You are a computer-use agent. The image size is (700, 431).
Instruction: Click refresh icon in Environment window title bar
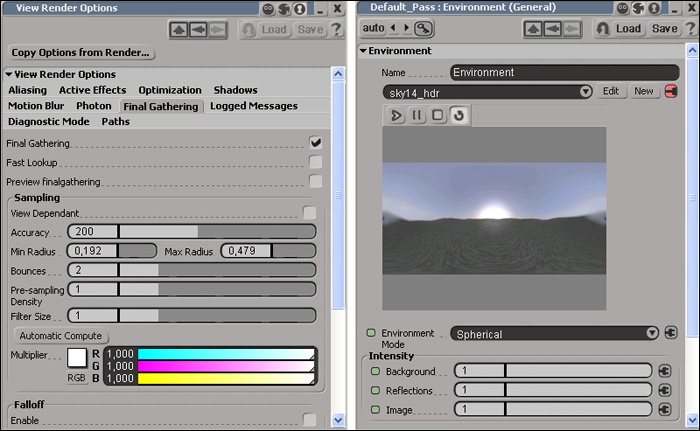(x=639, y=8)
